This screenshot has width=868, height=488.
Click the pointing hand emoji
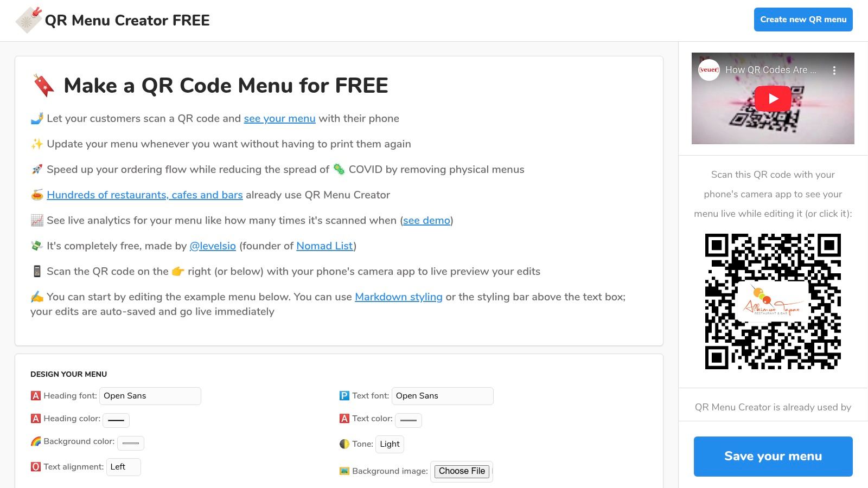pyautogui.click(x=178, y=271)
